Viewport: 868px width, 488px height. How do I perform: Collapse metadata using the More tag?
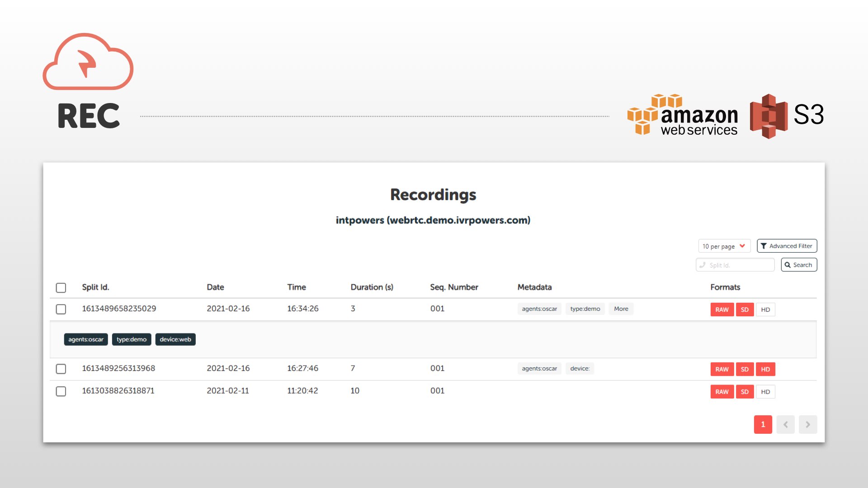[x=621, y=309]
